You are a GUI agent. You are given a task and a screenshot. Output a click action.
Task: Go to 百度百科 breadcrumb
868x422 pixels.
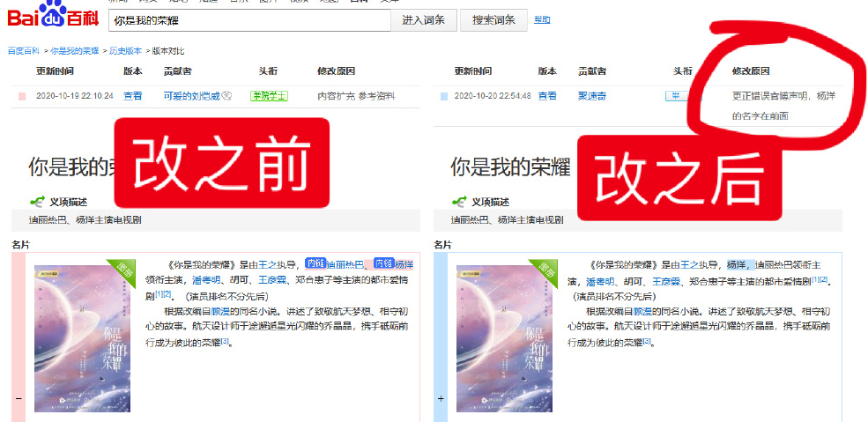tap(24, 51)
